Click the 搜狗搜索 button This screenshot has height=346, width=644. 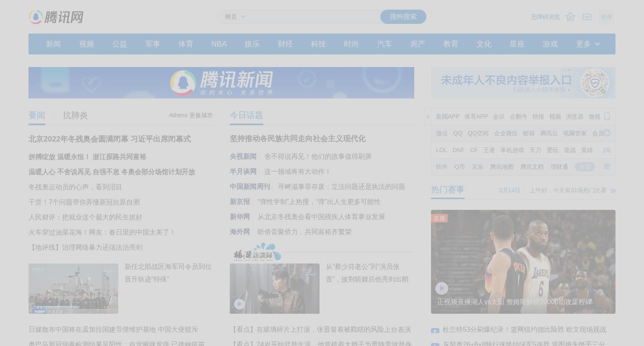(403, 17)
